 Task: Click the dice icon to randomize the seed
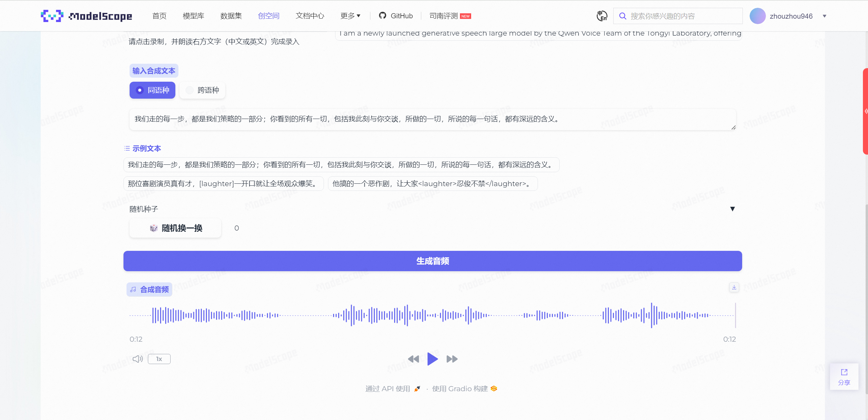pyautogui.click(x=154, y=228)
